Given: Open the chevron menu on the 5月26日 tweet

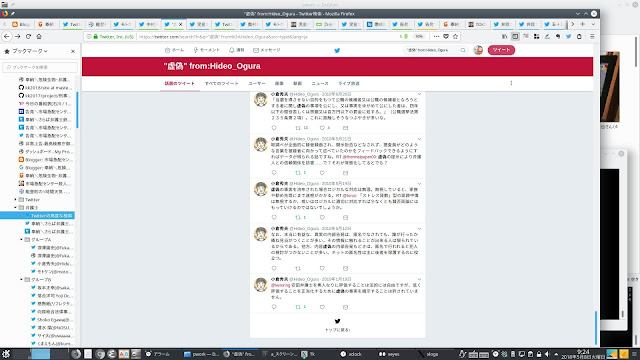Looking at the screenshot, I should (419, 94).
